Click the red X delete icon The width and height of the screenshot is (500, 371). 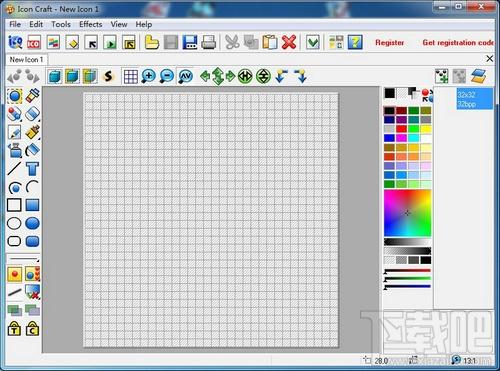point(289,42)
